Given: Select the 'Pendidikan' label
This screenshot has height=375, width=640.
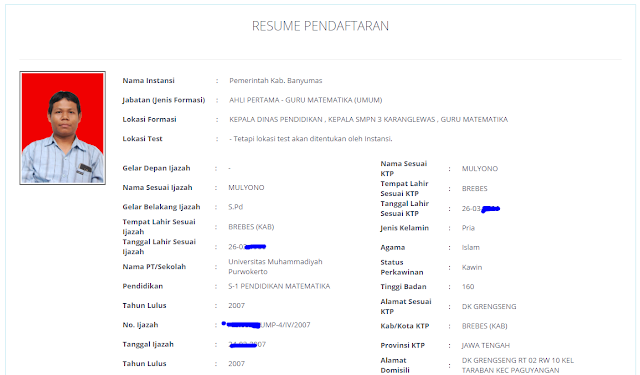Looking at the screenshot, I should click(x=142, y=286).
